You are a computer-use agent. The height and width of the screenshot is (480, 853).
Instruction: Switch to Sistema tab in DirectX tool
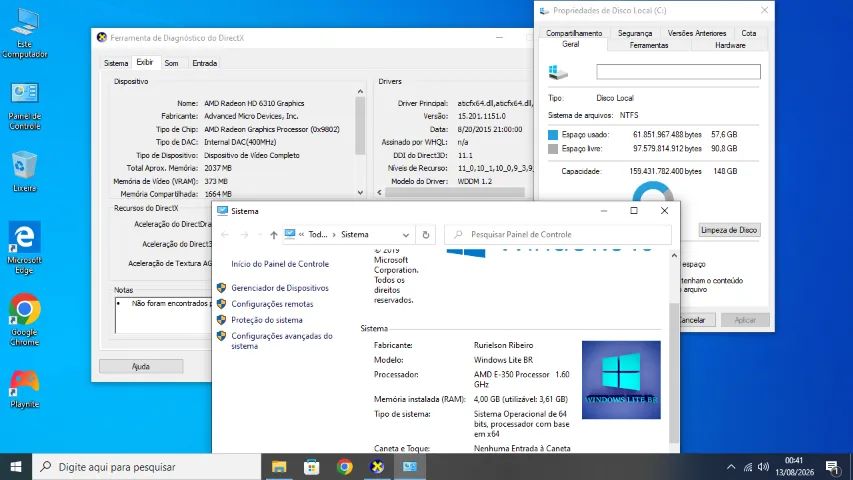(116, 63)
